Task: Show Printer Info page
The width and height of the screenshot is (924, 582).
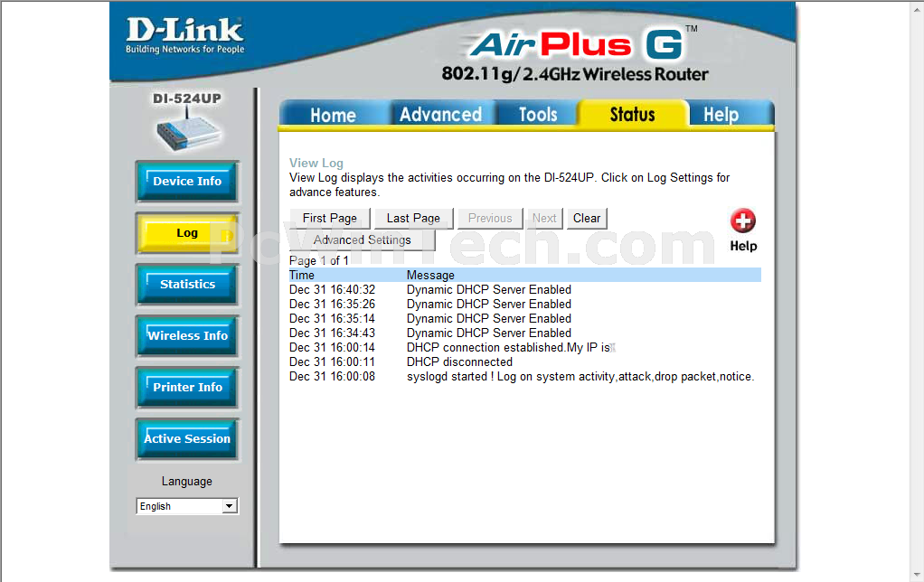Action: click(x=187, y=387)
